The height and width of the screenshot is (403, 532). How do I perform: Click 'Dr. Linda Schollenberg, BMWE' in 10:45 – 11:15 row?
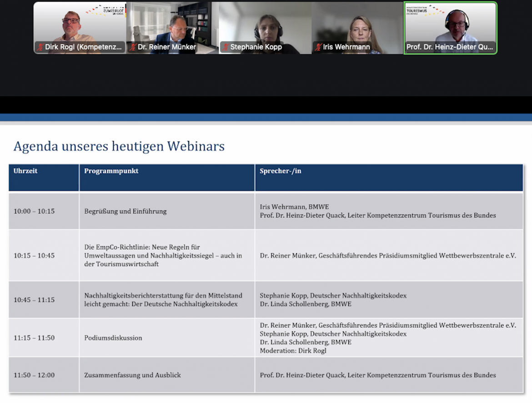[306, 304]
